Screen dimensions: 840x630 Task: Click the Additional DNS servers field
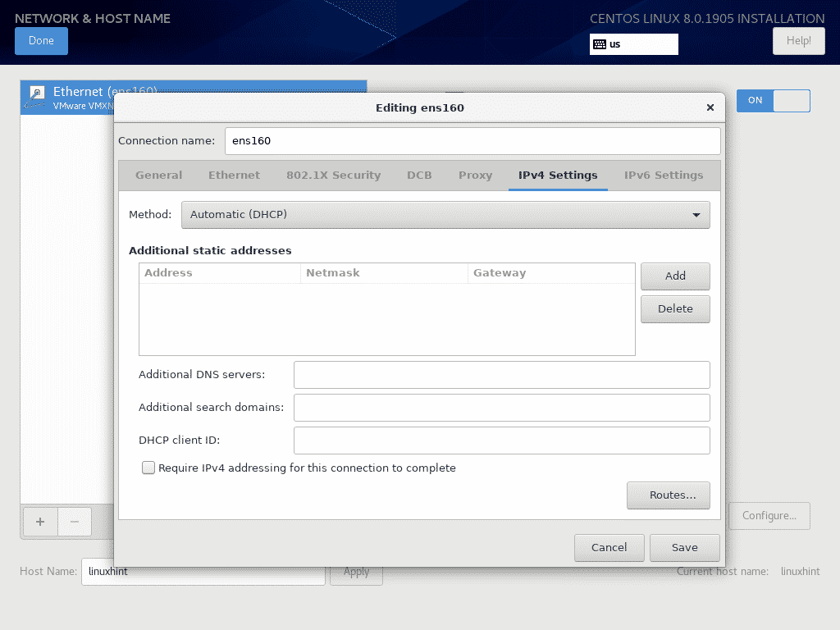(x=501, y=375)
